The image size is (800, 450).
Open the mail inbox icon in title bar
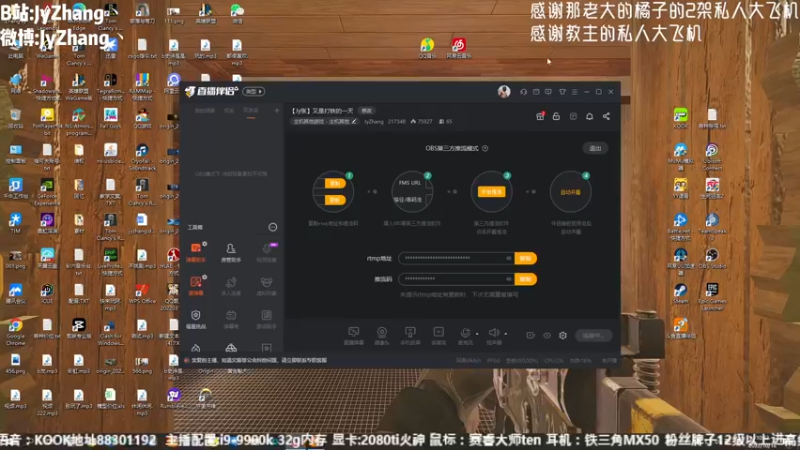pos(536,92)
